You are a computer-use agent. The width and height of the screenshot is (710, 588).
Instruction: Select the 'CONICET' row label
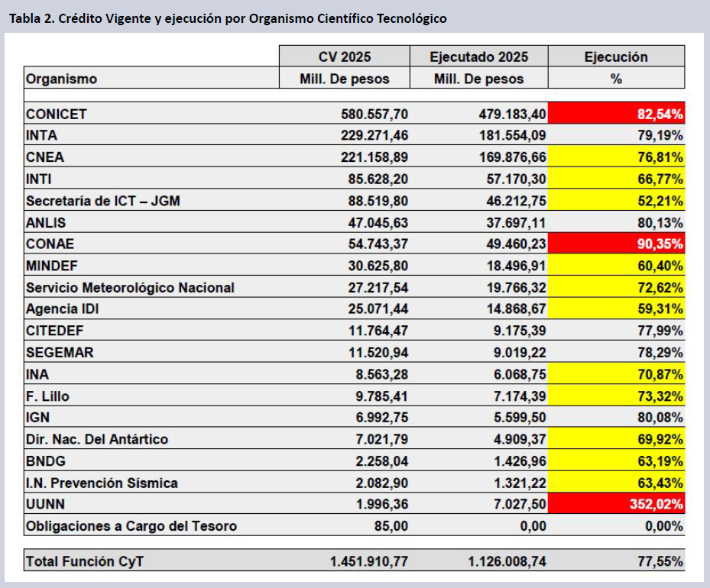[x=57, y=114]
